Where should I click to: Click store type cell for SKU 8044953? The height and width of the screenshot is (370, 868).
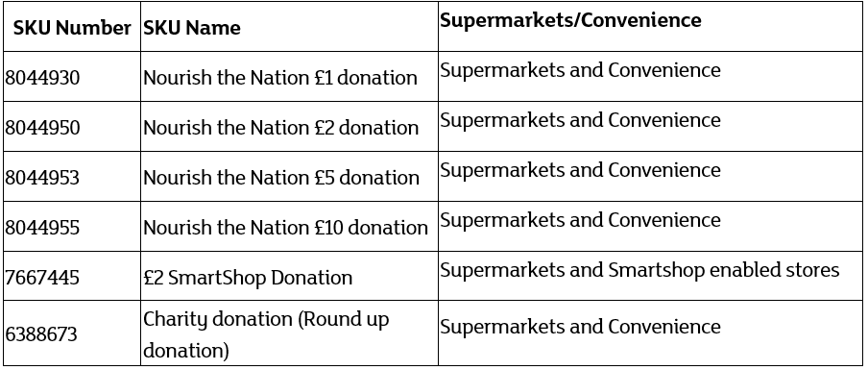point(650,176)
